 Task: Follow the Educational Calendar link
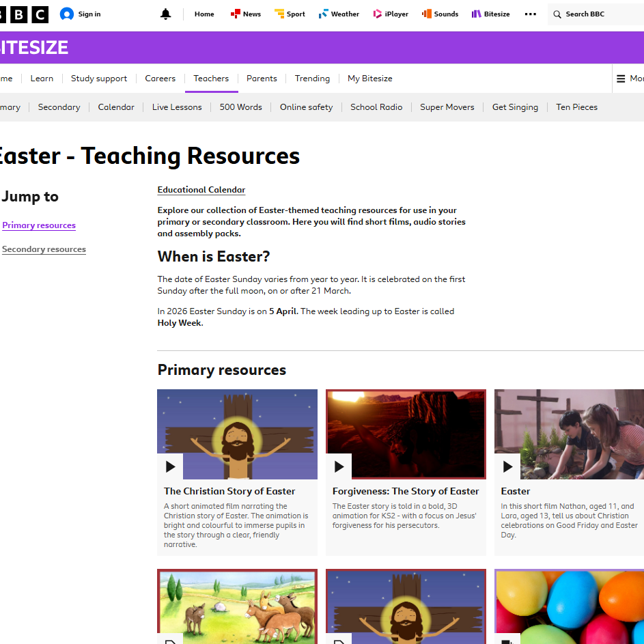point(201,190)
